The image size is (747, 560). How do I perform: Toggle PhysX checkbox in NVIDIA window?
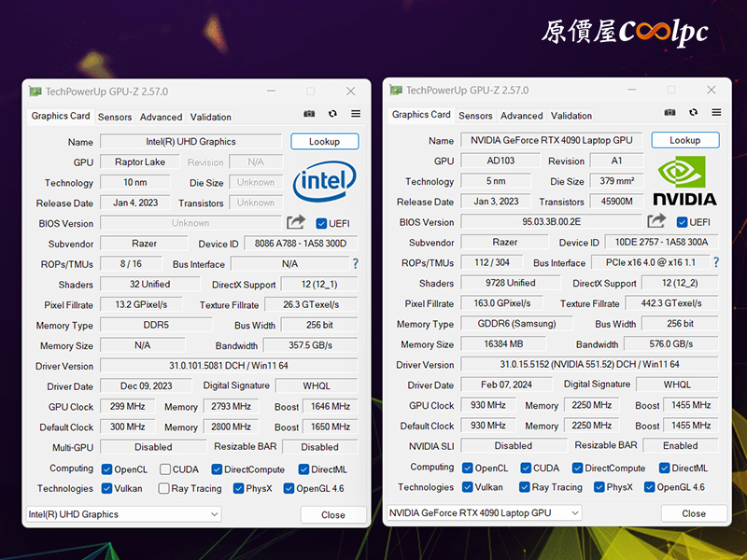(599, 487)
